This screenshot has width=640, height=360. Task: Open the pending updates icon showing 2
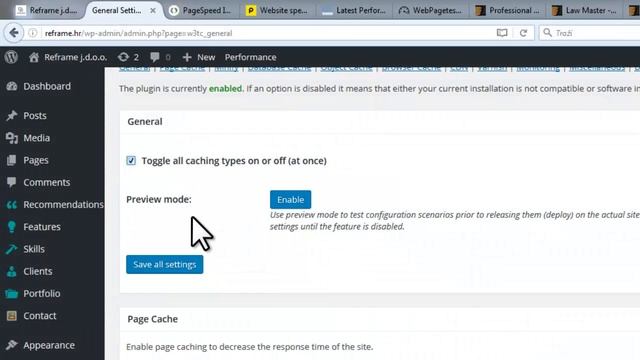point(123,58)
